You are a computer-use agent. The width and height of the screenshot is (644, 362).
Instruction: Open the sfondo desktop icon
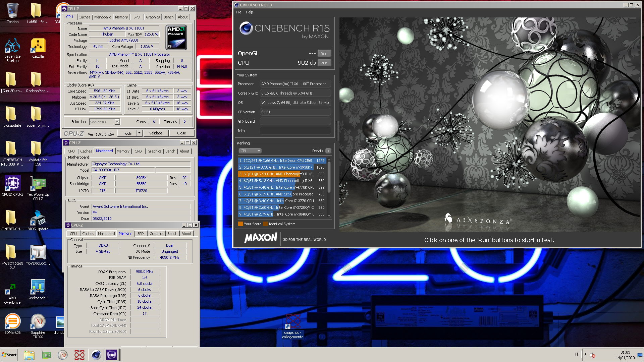click(x=59, y=324)
